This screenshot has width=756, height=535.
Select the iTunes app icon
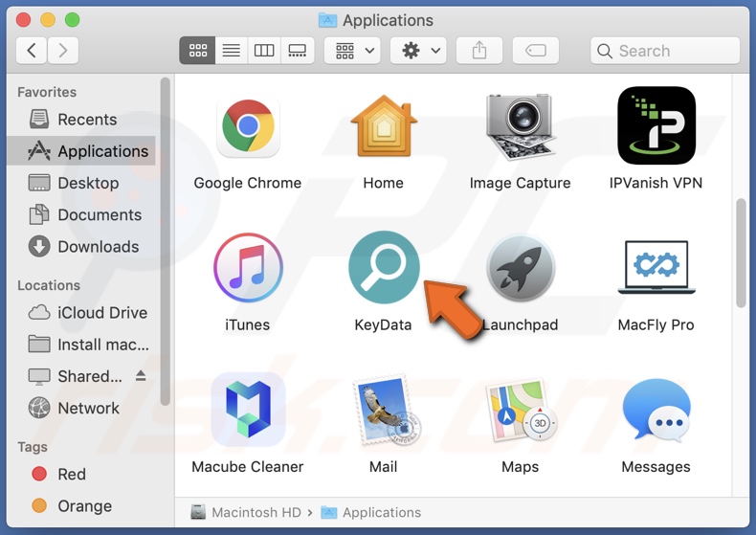pyautogui.click(x=248, y=268)
